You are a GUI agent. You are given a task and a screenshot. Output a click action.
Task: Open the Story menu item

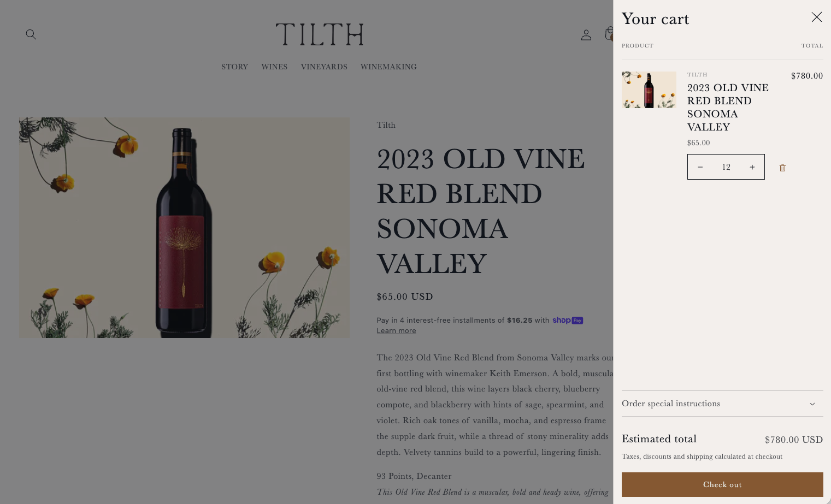tap(234, 67)
